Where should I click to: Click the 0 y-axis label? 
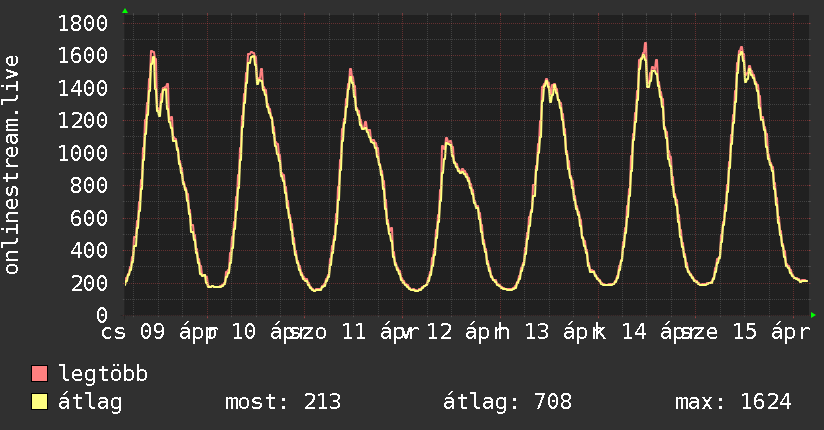tap(102, 315)
